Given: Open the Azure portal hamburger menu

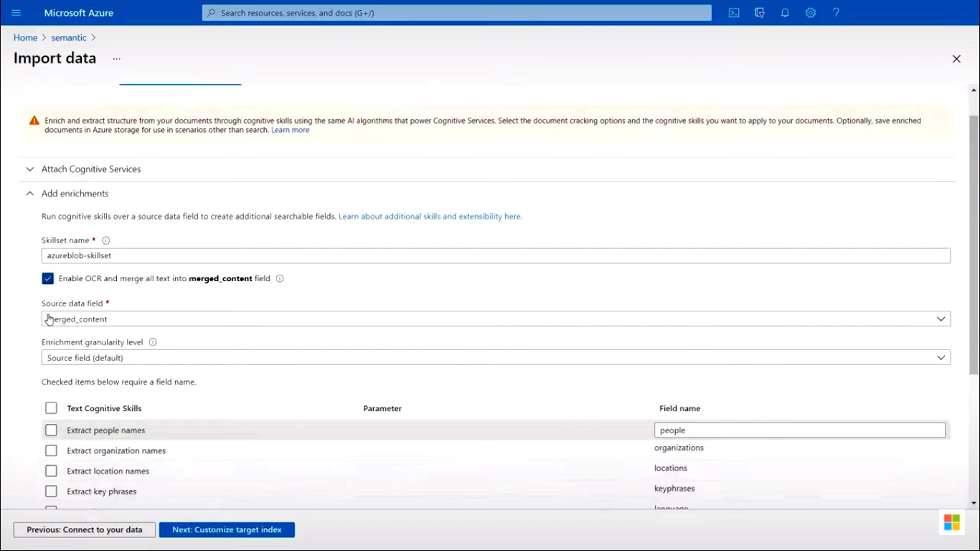Looking at the screenshot, I should coord(17,13).
